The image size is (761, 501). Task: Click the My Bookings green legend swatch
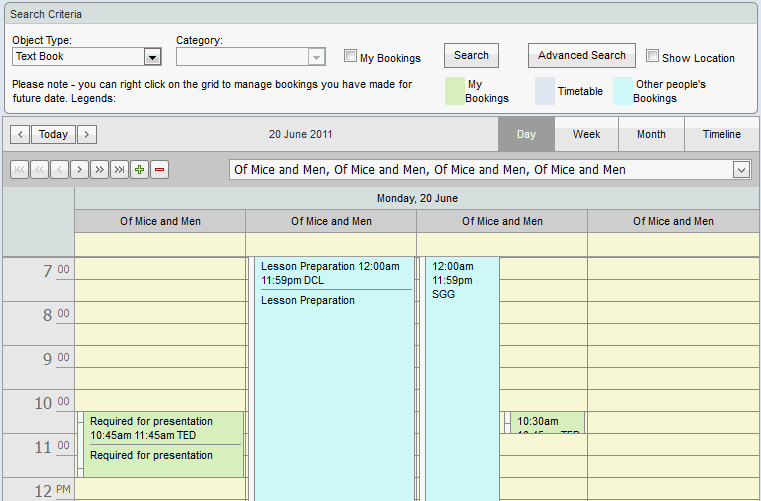point(455,91)
